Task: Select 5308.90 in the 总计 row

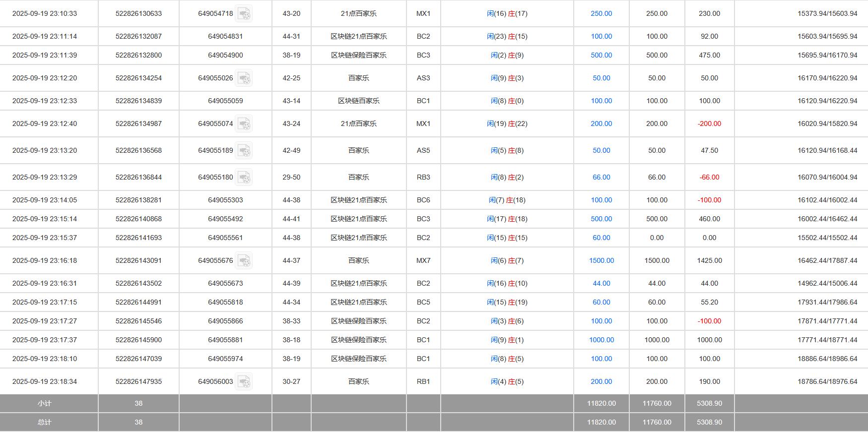Action: point(709,422)
